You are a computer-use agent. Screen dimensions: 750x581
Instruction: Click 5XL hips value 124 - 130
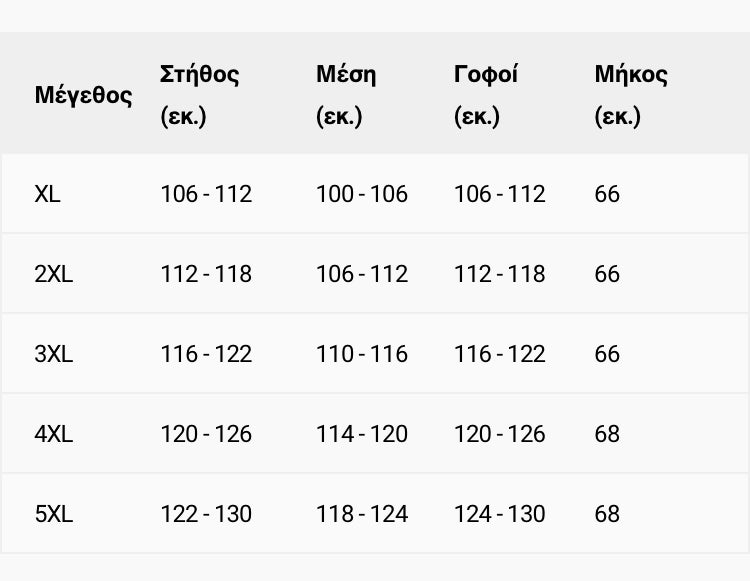[500, 514]
